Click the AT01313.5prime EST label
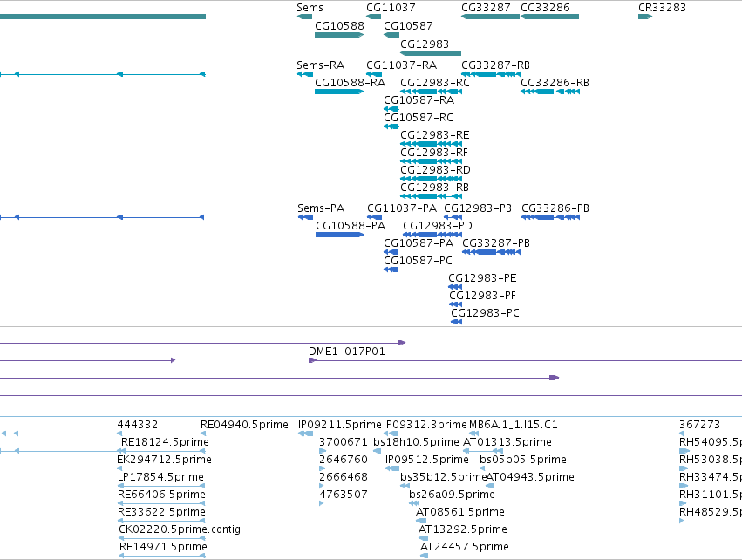Viewport: 742px width, 560px height. (507, 442)
